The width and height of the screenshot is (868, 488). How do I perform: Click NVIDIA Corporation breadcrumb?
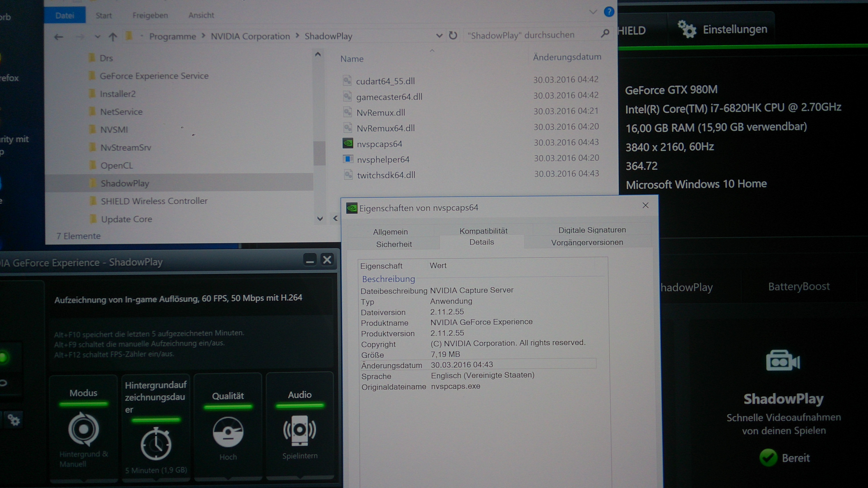[250, 36]
